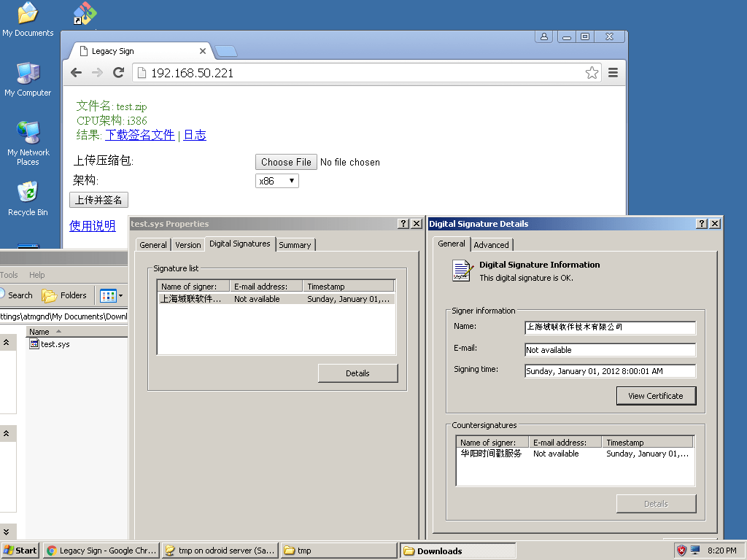Click the View Certificate button

tap(656, 396)
